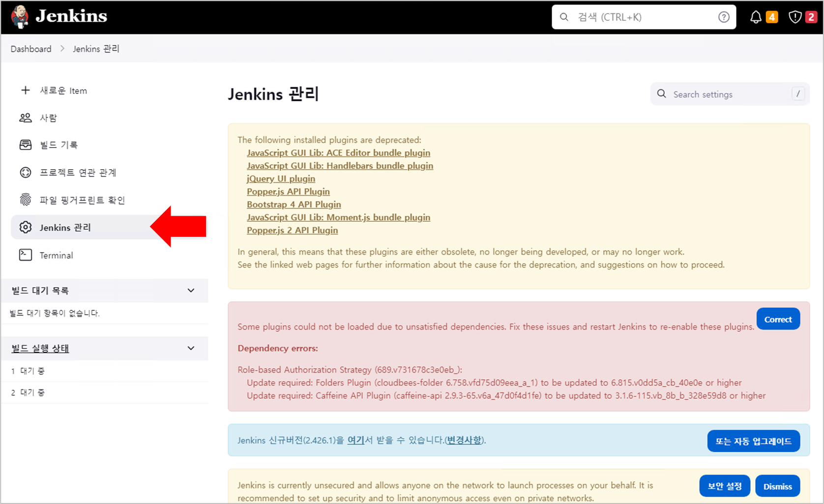The width and height of the screenshot is (824, 504).
Task: Click the 보안 설정 button
Action: pyautogui.click(x=725, y=486)
